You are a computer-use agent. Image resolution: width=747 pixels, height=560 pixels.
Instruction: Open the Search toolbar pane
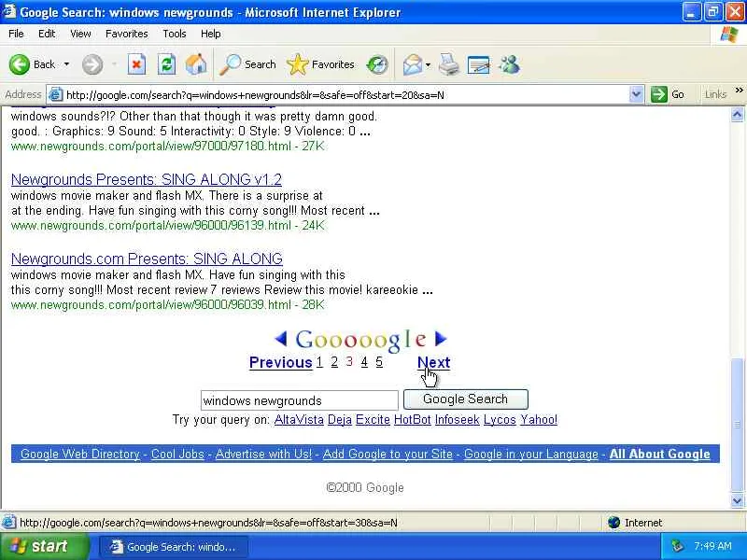(x=247, y=64)
